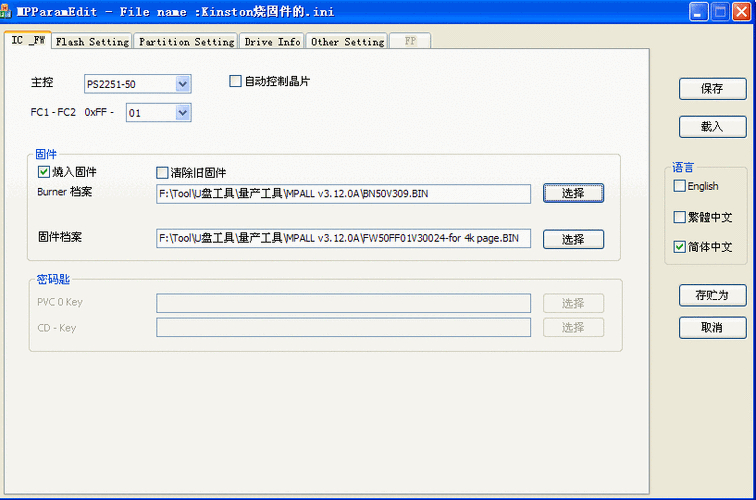Click the 保存 save button

[x=712, y=89]
